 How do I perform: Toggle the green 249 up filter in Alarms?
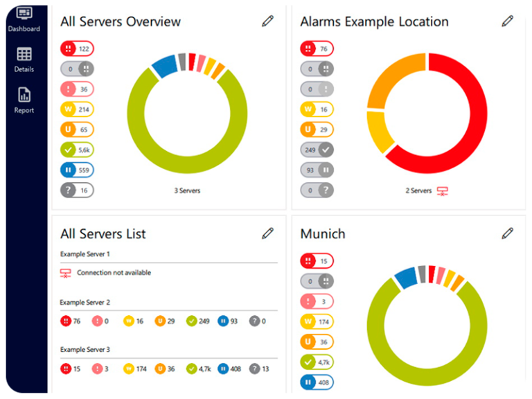pos(317,150)
